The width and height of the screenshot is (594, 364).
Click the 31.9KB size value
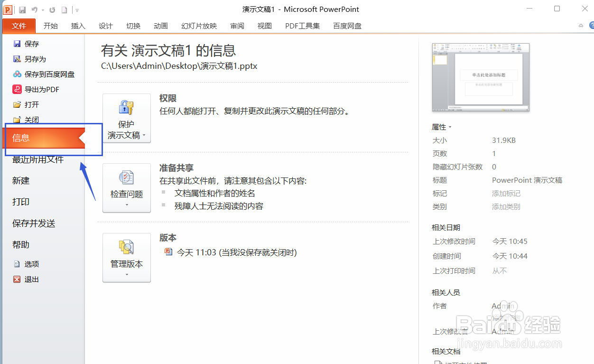click(504, 140)
